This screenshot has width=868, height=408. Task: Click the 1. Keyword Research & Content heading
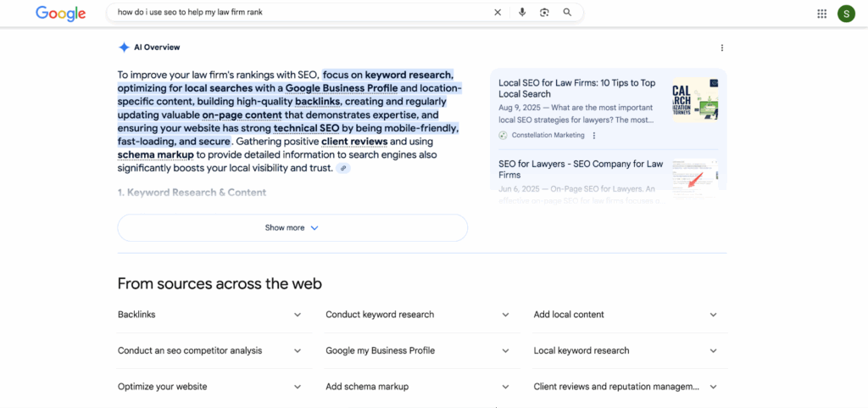[192, 193]
